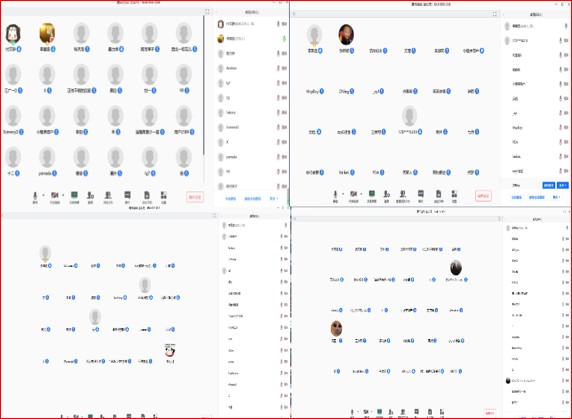
Task: Turn on the camera in the upper-right meeting window
Action: [x=353, y=196]
